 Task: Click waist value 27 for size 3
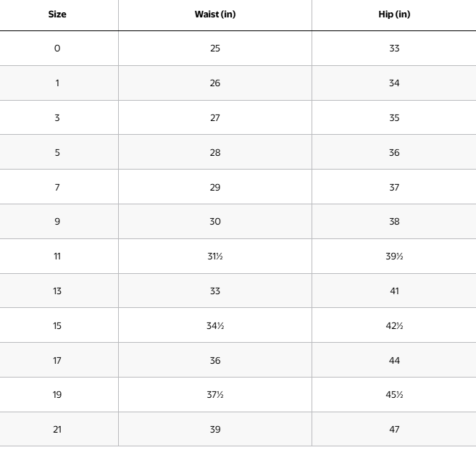(x=215, y=117)
